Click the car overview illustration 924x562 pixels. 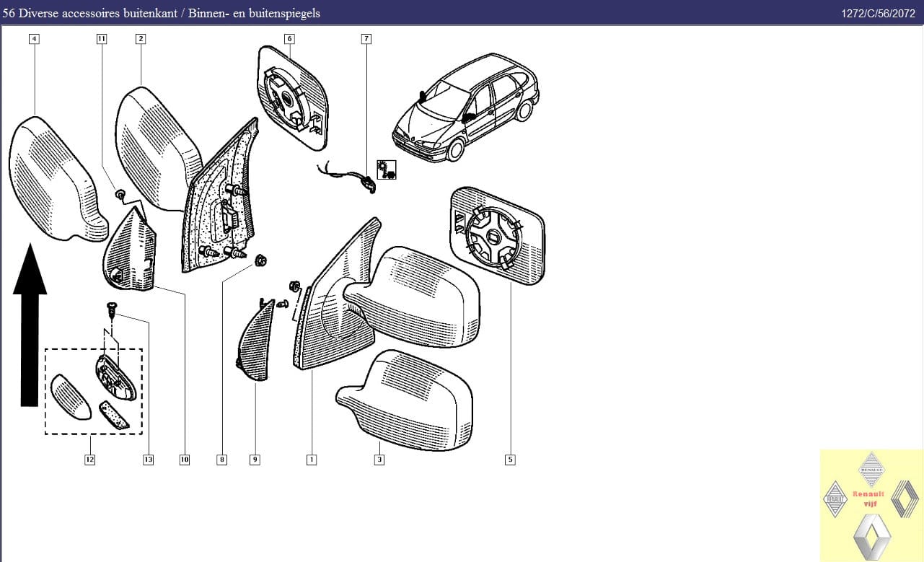[x=465, y=107]
